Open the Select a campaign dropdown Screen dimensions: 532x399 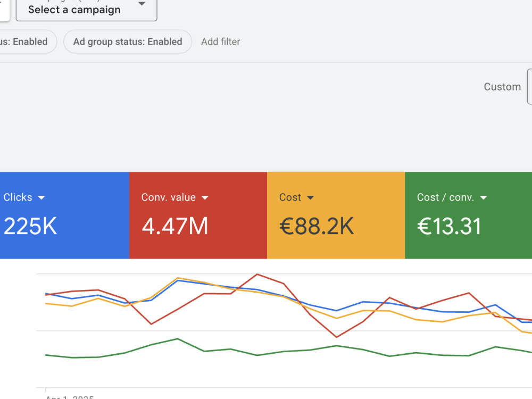pos(86,10)
